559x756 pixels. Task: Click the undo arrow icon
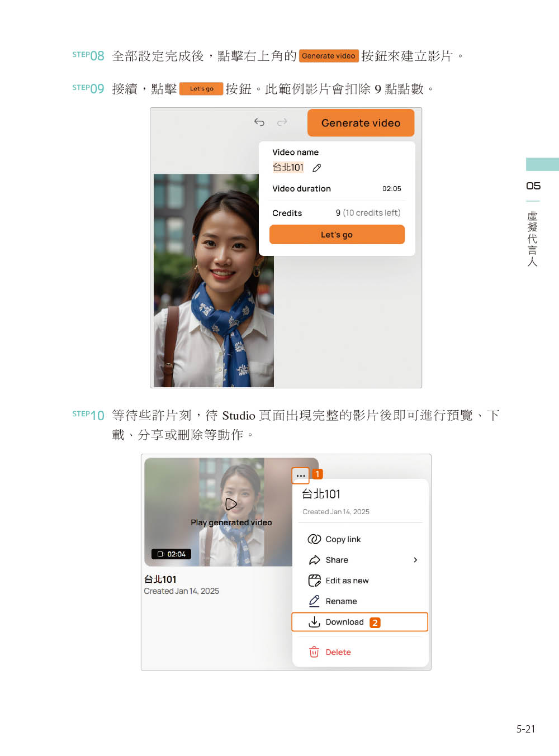click(259, 122)
